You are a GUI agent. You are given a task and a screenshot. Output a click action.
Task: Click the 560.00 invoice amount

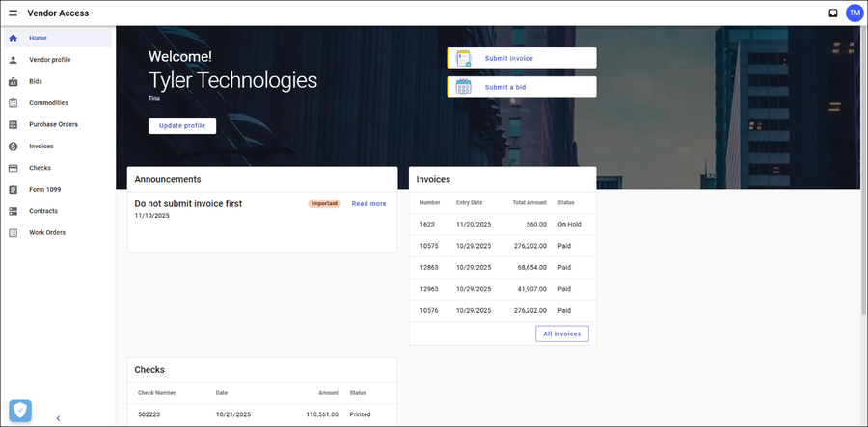coord(536,225)
